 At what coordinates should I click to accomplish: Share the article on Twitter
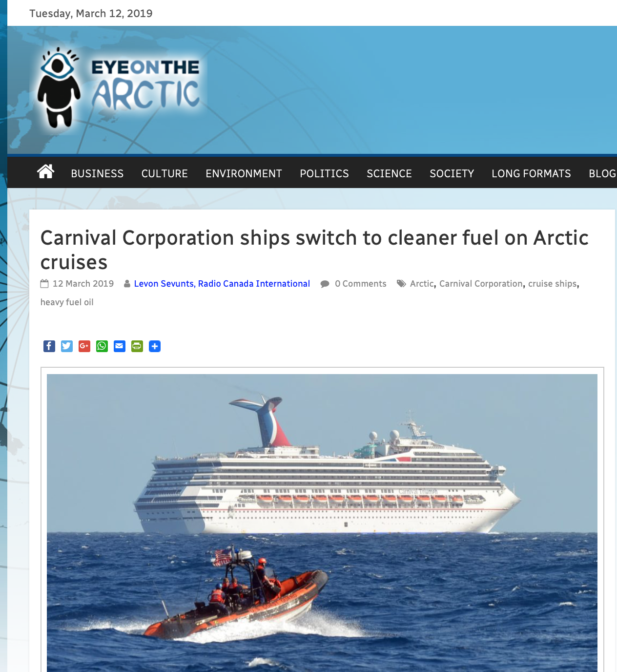click(x=67, y=346)
